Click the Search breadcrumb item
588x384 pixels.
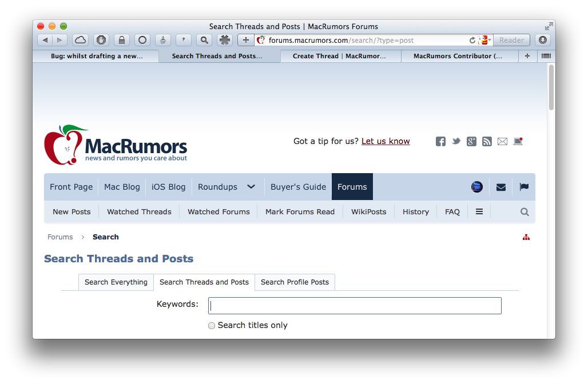(x=105, y=237)
